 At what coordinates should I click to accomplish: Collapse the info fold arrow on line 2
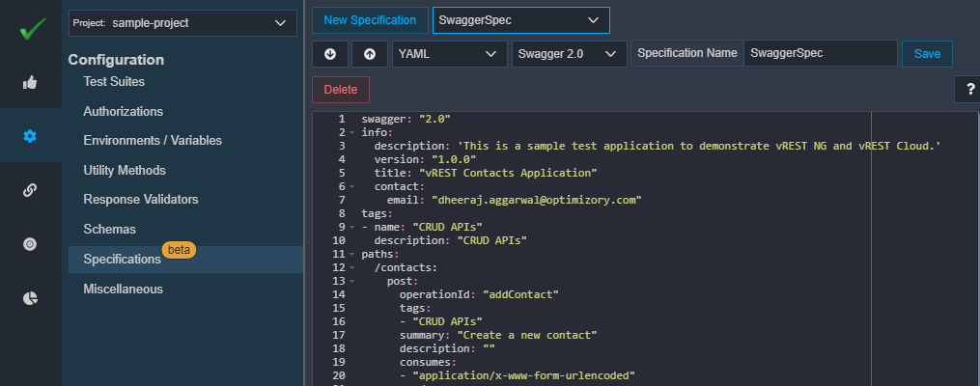(x=351, y=132)
